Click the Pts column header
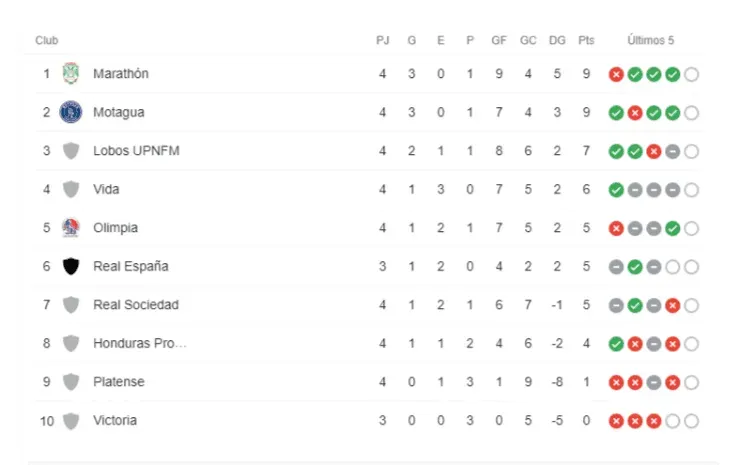This screenshot has width=740, height=465. pos(586,41)
